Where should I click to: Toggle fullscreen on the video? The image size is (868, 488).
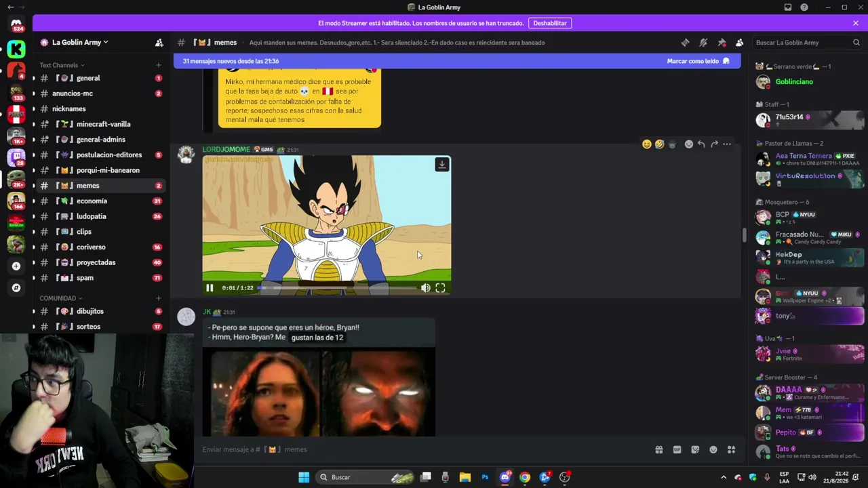(440, 288)
